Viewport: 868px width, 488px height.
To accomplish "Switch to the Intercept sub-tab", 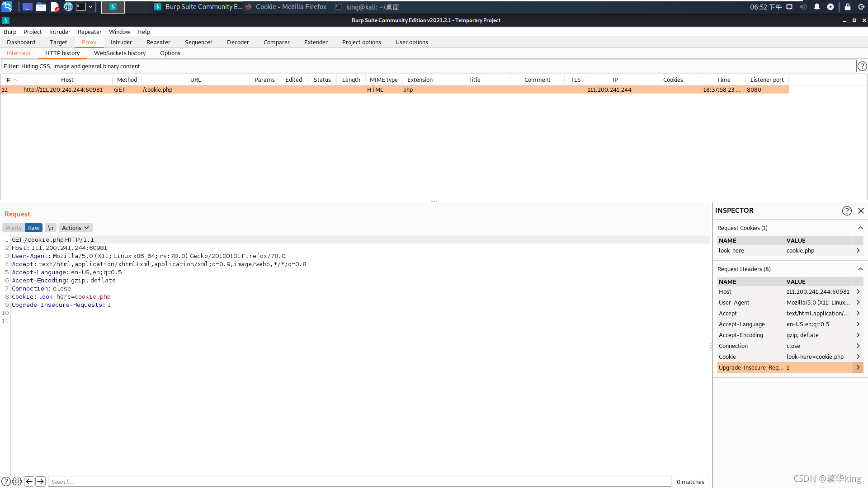I will pos(19,53).
